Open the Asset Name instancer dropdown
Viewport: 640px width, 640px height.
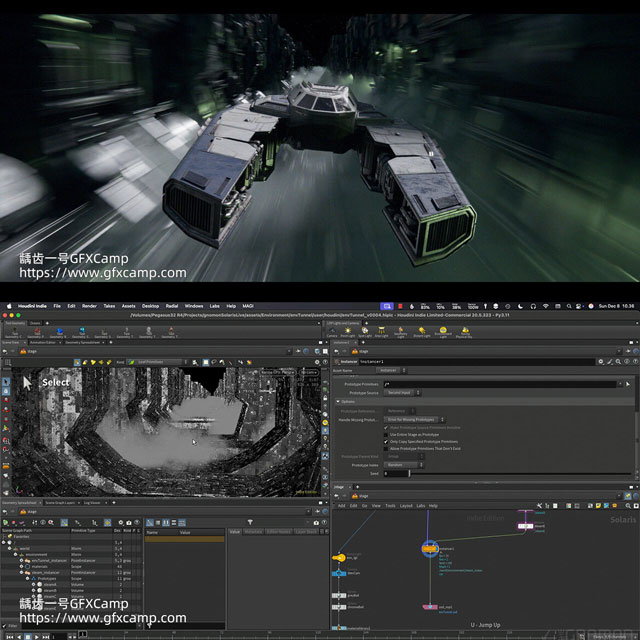tap(391, 370)
